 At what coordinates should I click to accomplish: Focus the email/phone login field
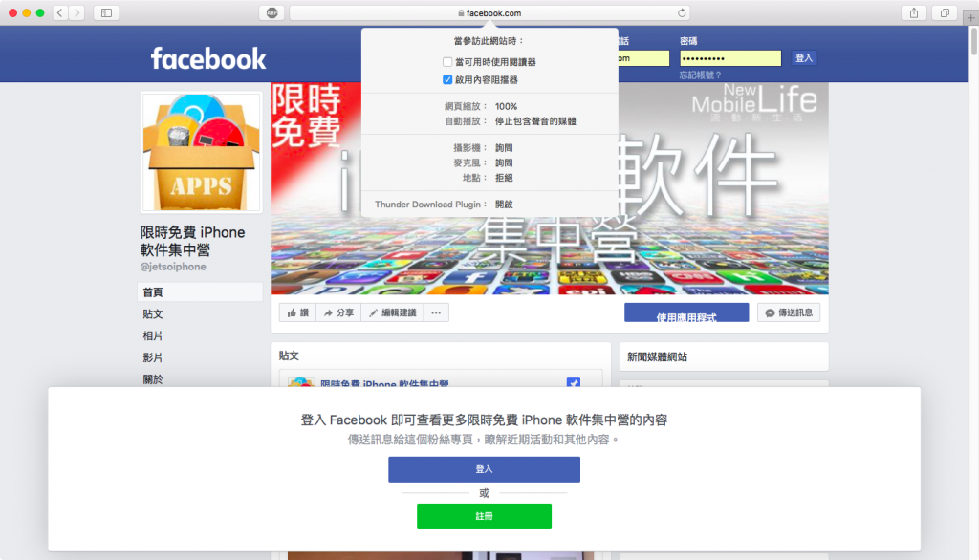[643, 58]
